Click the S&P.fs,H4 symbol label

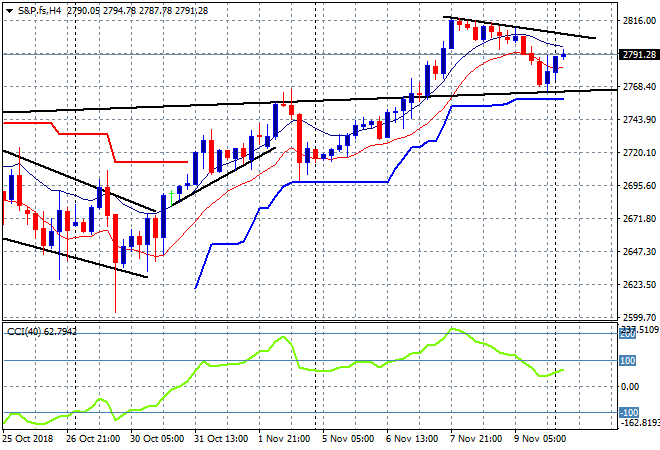click(x=39, y=11)
